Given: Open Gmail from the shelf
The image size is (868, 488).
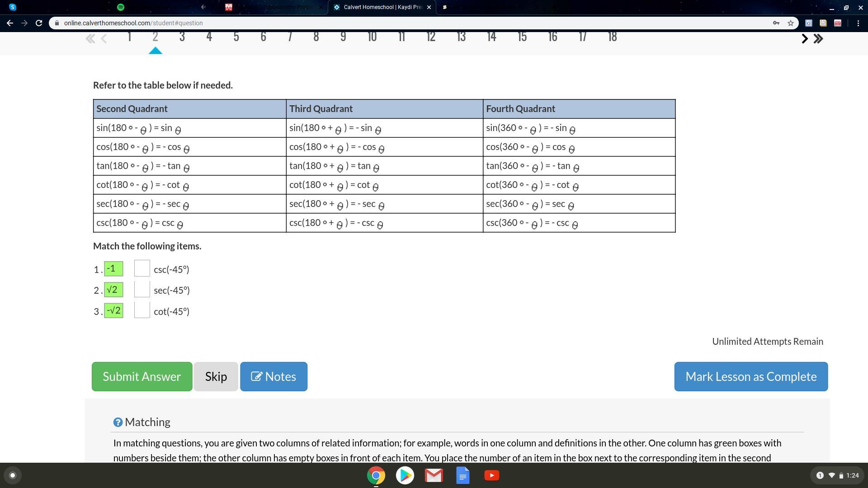Looking at the screenshot, I should [x=434, y=475].
